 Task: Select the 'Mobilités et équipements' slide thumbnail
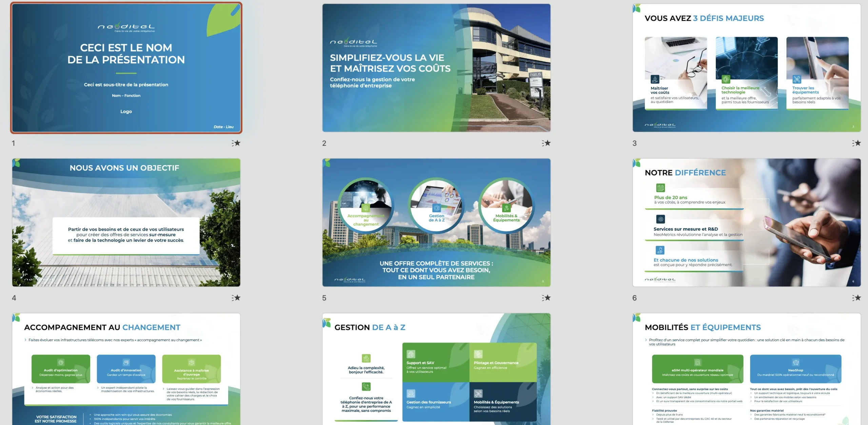pyautogui.click(x=747, y=369)
